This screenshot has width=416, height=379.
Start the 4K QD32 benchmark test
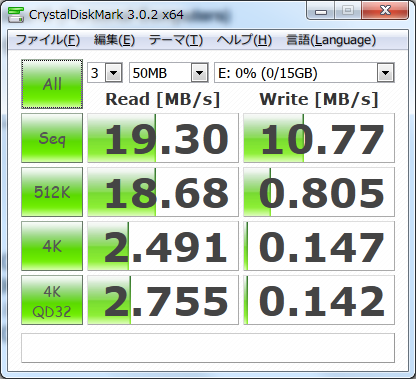(52, 300)
